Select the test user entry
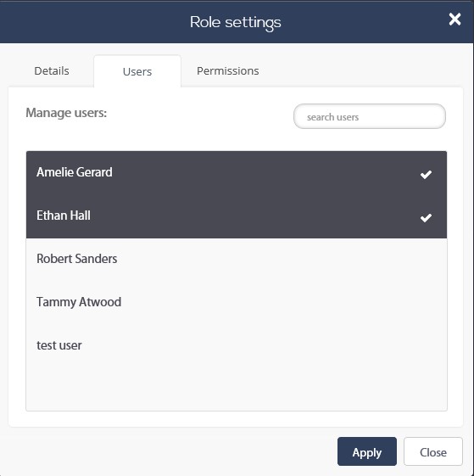 pyautogui.click(x=237, y=345)
